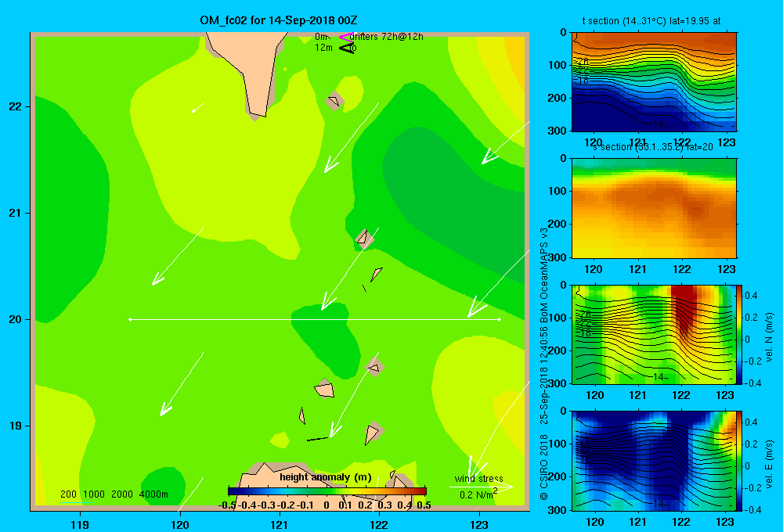Click '0.4' tick on vel. N color scale
This screenshot has width=783, height=532.
click(751, 296)
